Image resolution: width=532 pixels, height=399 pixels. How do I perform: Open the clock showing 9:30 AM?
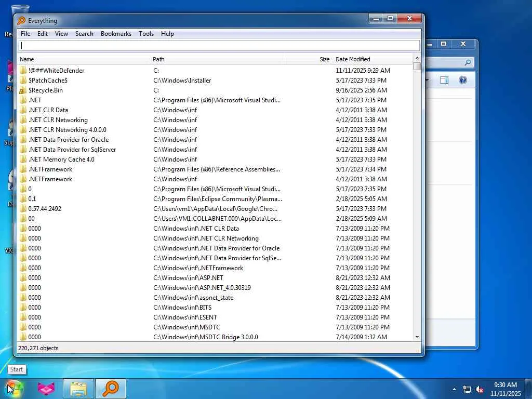[x=506, y=389]
